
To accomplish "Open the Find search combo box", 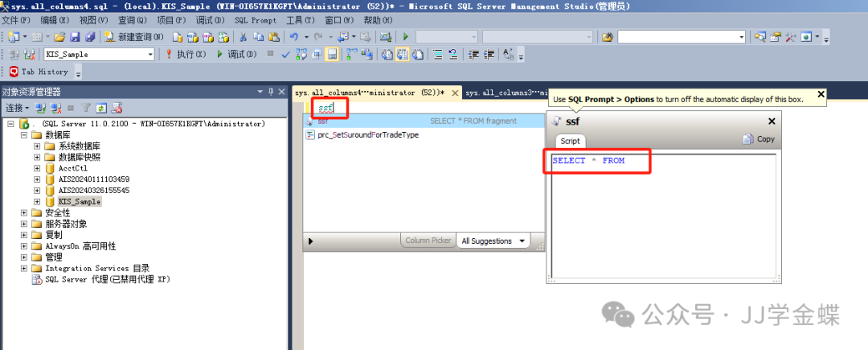I will click(682, 37).
